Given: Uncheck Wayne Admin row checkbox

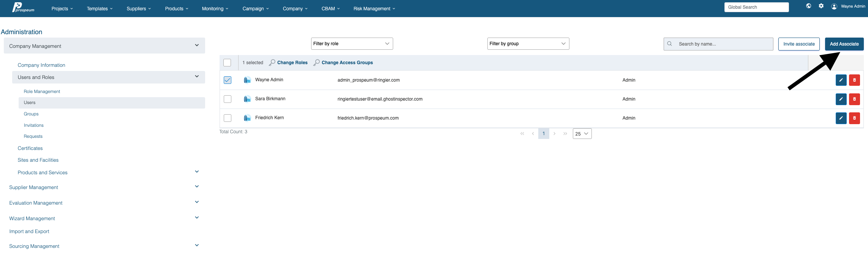Looking at the screenshot, I should 228,80.
